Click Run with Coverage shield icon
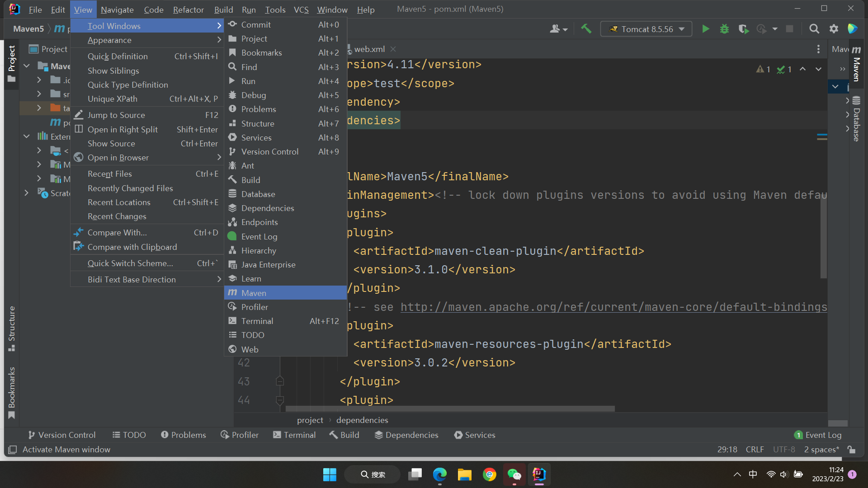The height and width of the screenshot is (488, 868). coord(743,29)
